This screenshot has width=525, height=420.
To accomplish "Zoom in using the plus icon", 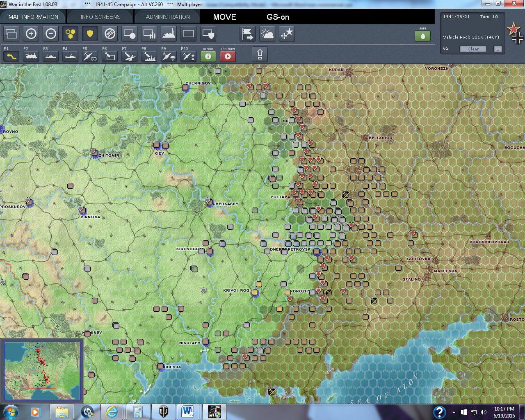I will (31, 34).
